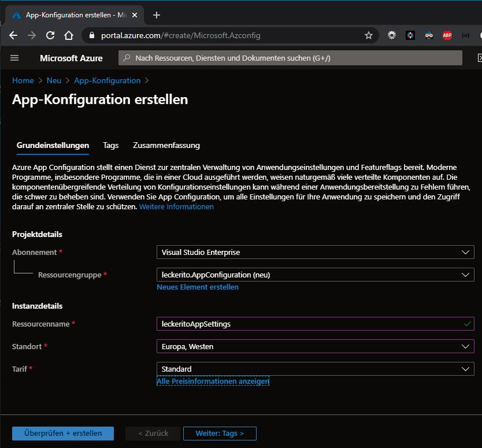Click the magnifier icon in Azure search
Image resolution: width=482 pixels, height=448 pixels.
(x=127, y=58)
